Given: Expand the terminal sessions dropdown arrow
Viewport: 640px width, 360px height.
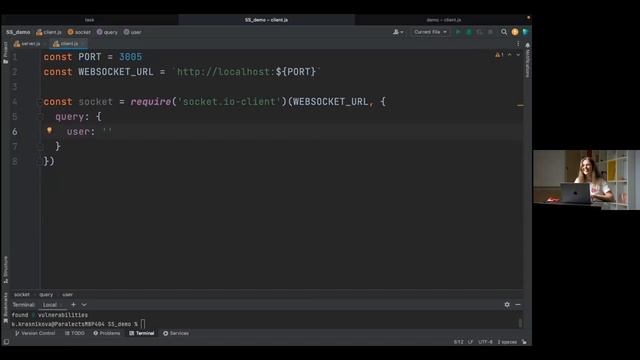Looking at the screenshot, I should pyautogui.click(x=84, y=304).
